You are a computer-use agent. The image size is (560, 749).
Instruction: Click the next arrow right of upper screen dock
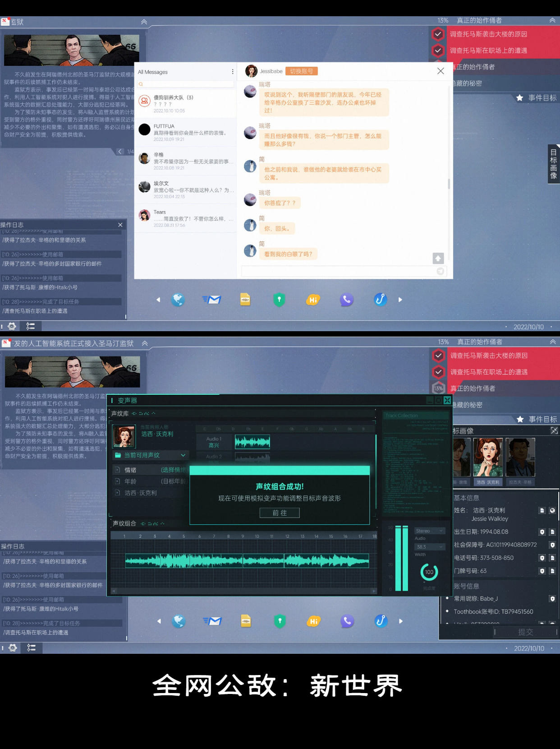[x=400, y=300]
